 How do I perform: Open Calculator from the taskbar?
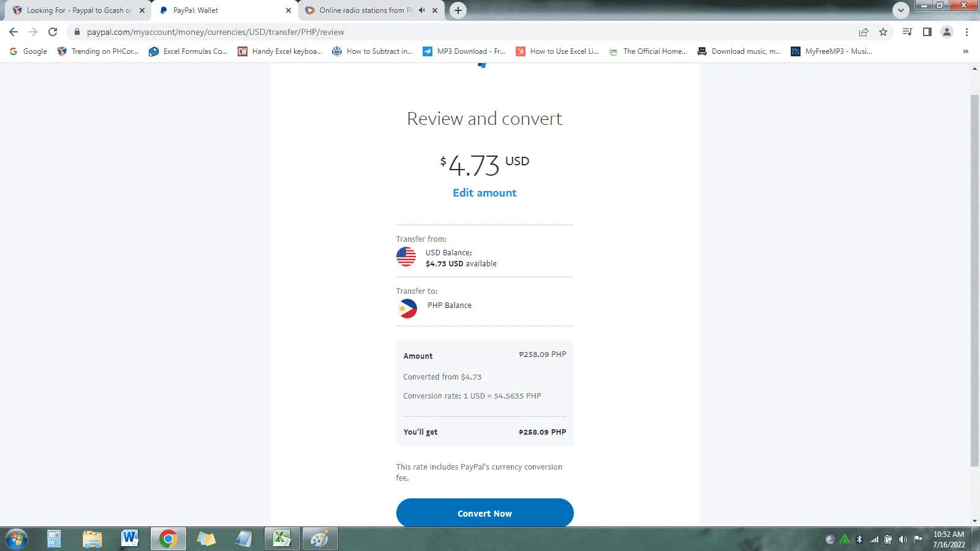(54, 539)
